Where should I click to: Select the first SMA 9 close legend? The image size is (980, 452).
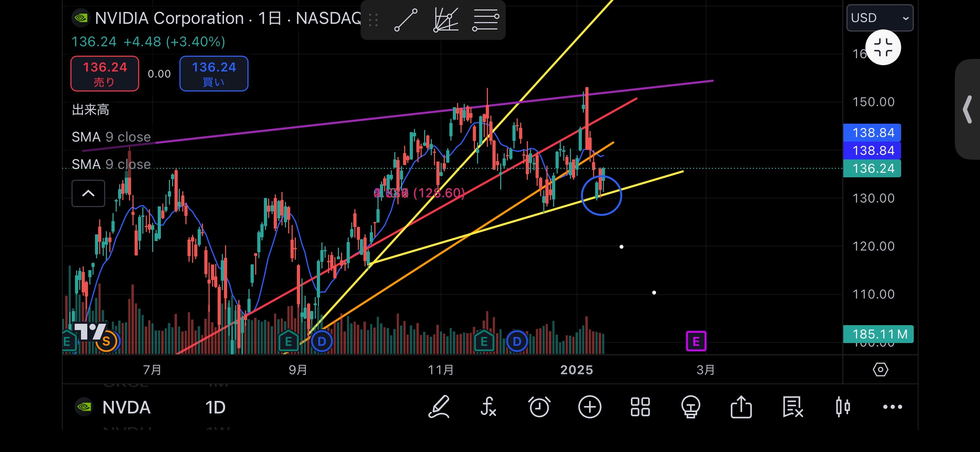tap(111, 137)
